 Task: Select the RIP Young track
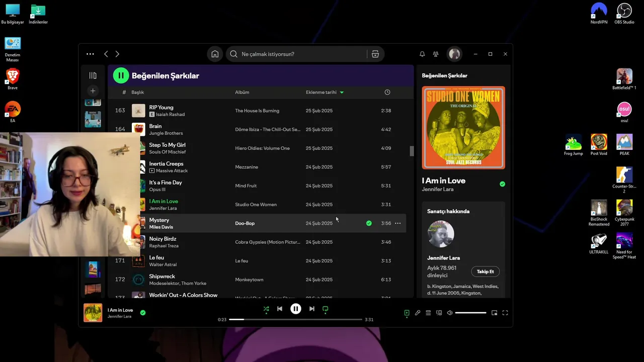(161, 107)
